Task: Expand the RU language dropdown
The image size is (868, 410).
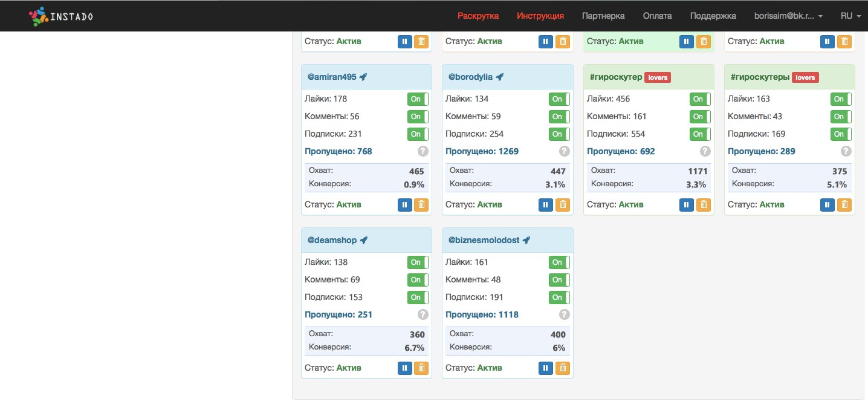Action: point(850,16)
